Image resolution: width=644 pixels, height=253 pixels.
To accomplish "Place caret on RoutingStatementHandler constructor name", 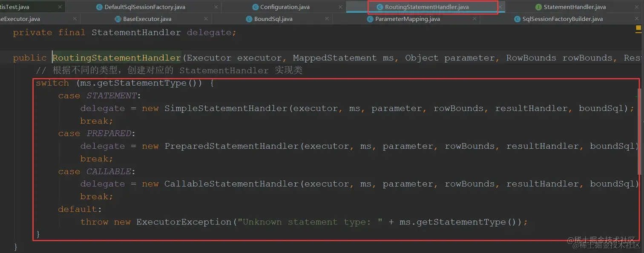I will pos(117,58).
